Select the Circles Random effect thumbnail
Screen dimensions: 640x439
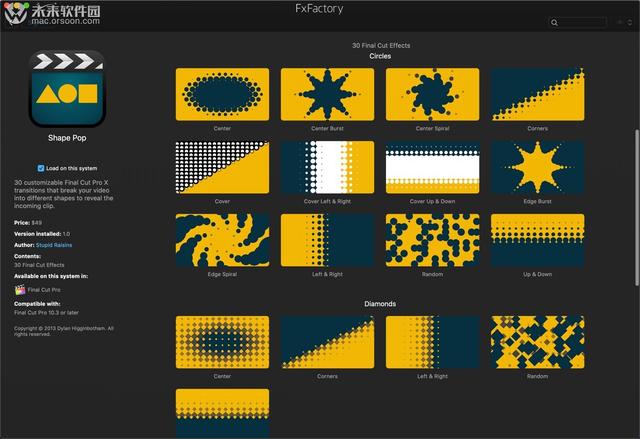coord(433,240)
